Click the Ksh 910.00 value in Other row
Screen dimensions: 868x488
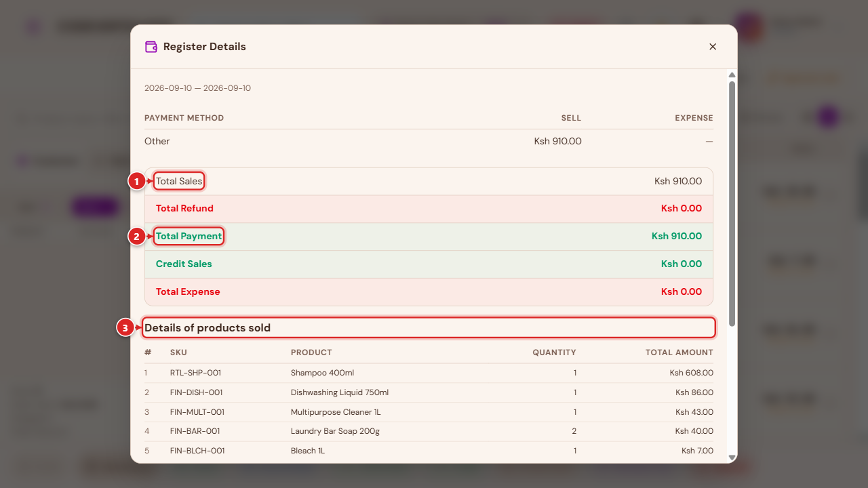tap(557, 142)
